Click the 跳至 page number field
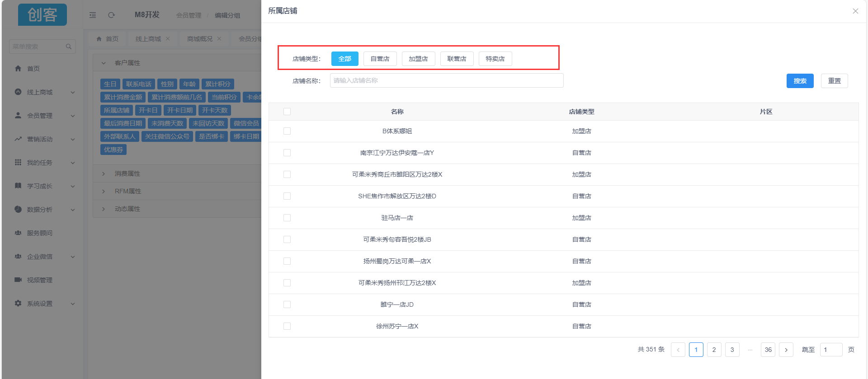This screenshot has height=379, width=868. pos(831,350)
